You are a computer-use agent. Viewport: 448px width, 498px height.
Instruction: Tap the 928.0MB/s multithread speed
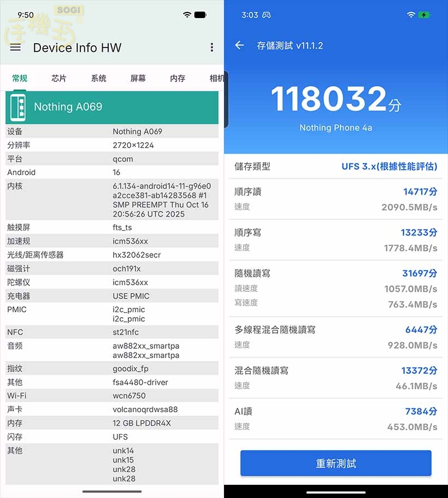pos(412,345)
